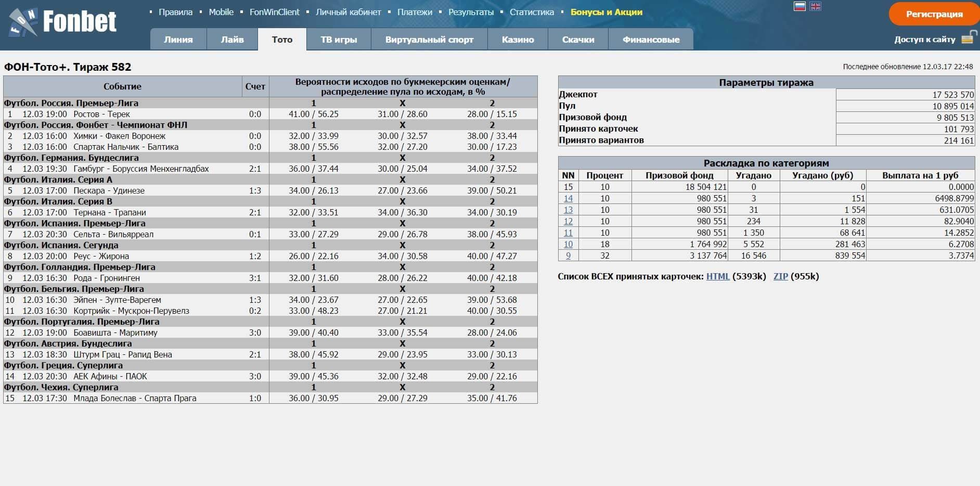Click the Реус - Жирона row
This screenshot has width=980, height=486.
pyautogui.click(x=270, y=256)
